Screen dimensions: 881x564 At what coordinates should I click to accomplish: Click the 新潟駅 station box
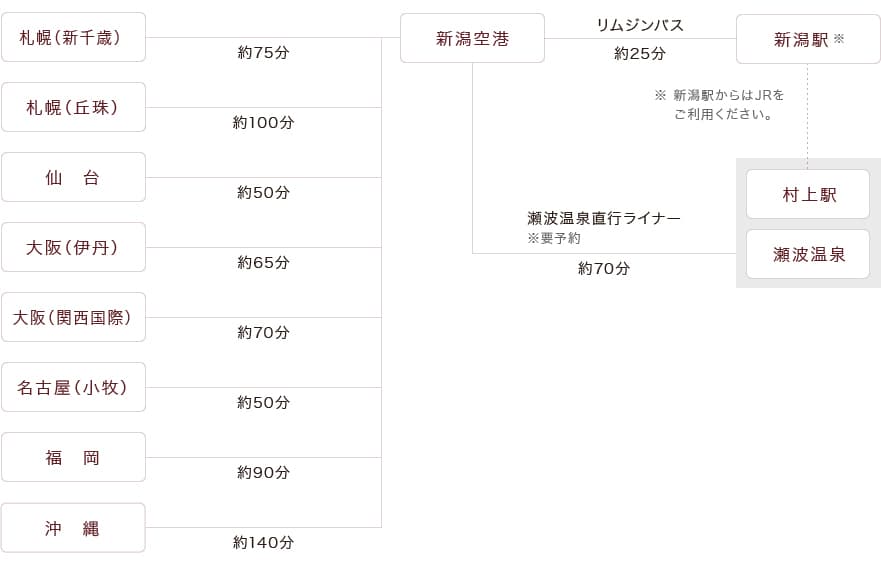[x=808, y=39]
